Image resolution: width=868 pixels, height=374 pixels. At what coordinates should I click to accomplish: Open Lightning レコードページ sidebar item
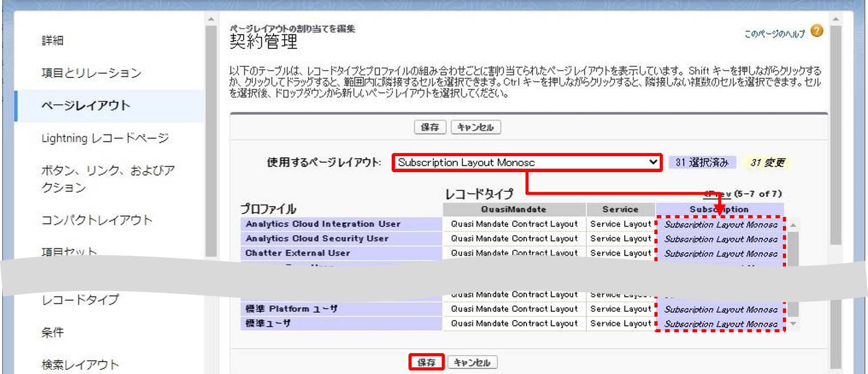pos(105,138)
